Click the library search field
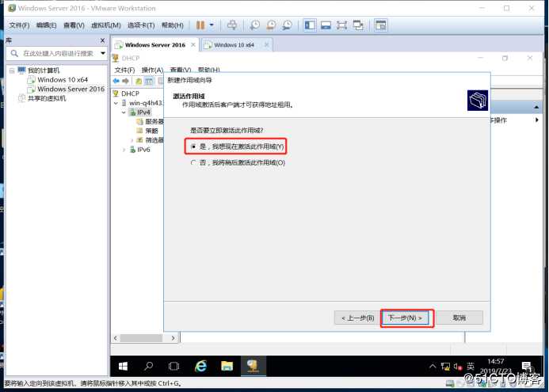Viewport: 549px width, 392px height. (x=58, y=53)
